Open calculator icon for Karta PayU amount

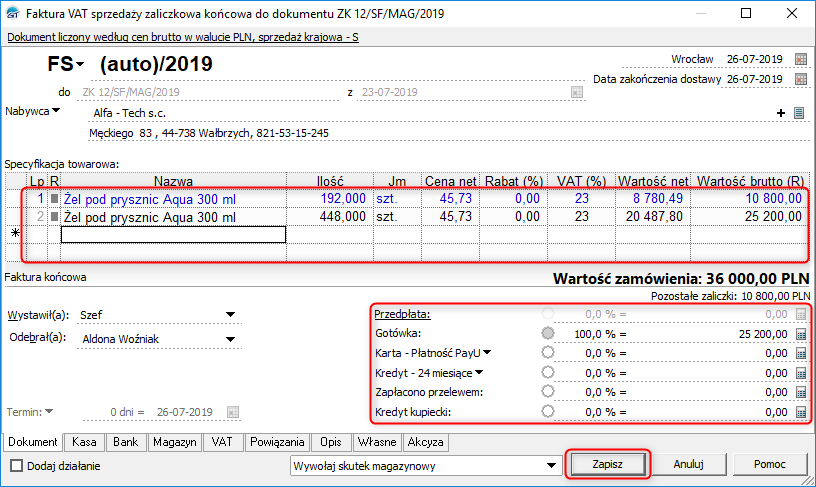click(800, 352)
